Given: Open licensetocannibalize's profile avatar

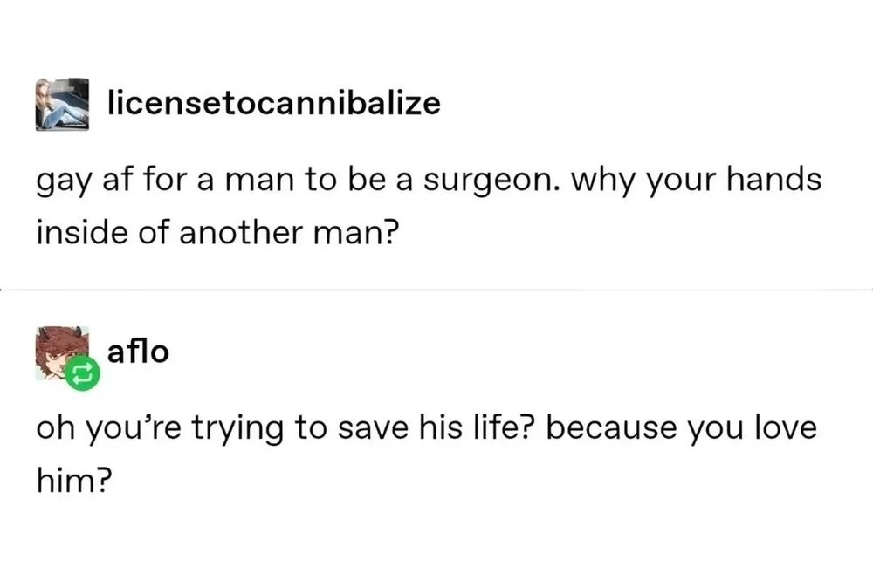Looking at the screenshot, I should (x=62, y=105).
